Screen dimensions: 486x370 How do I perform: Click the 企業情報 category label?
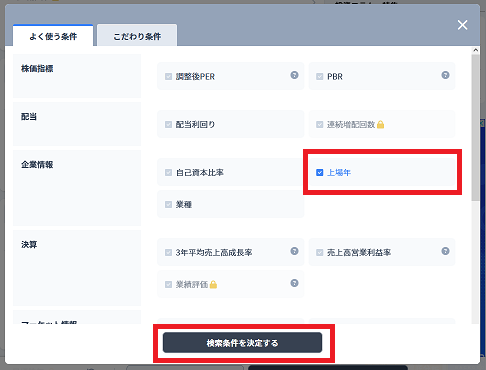(x=37, y=165)
